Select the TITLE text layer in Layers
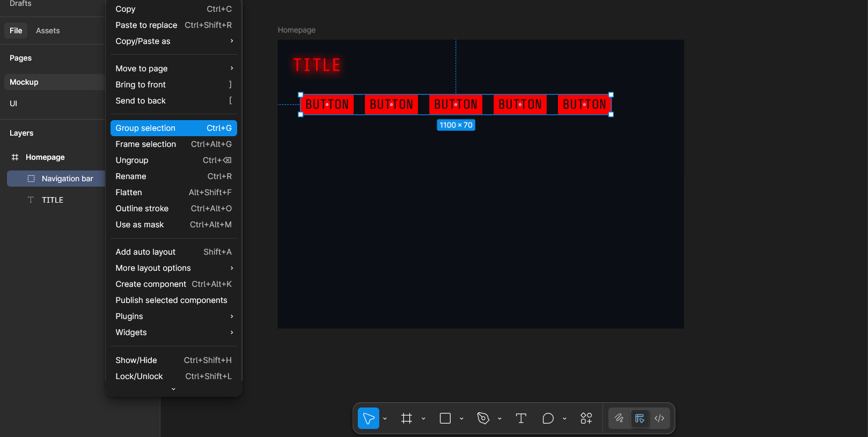The width and height of the screenshot is (868, 437). pos(53,200)
